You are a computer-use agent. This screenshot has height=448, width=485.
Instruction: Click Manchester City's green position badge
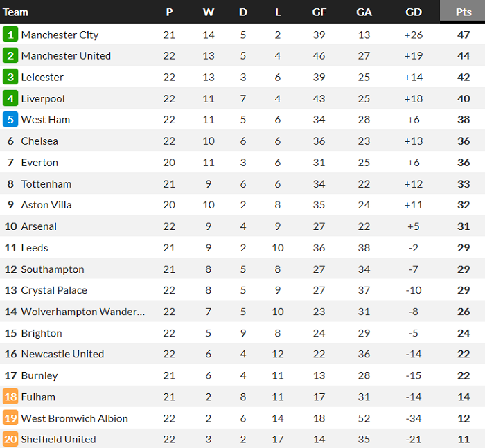click(10, 35)
